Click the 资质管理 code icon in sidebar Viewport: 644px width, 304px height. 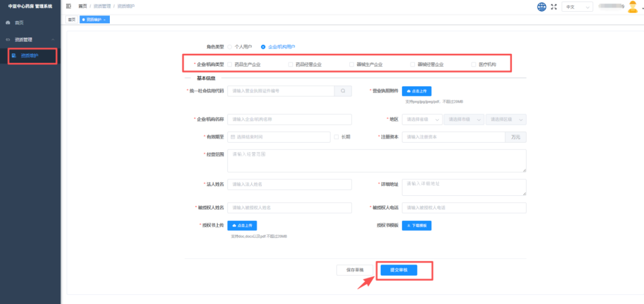[8, 39]
